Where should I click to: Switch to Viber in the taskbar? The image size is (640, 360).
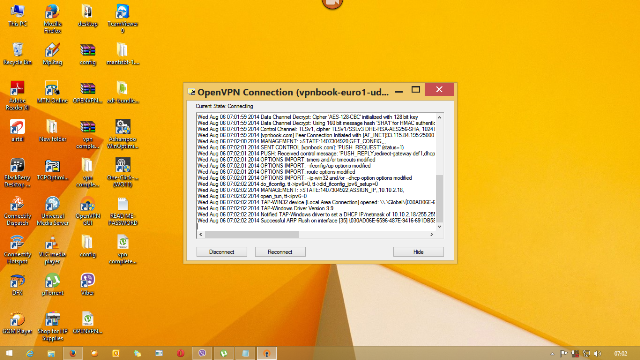coord(202,353)
